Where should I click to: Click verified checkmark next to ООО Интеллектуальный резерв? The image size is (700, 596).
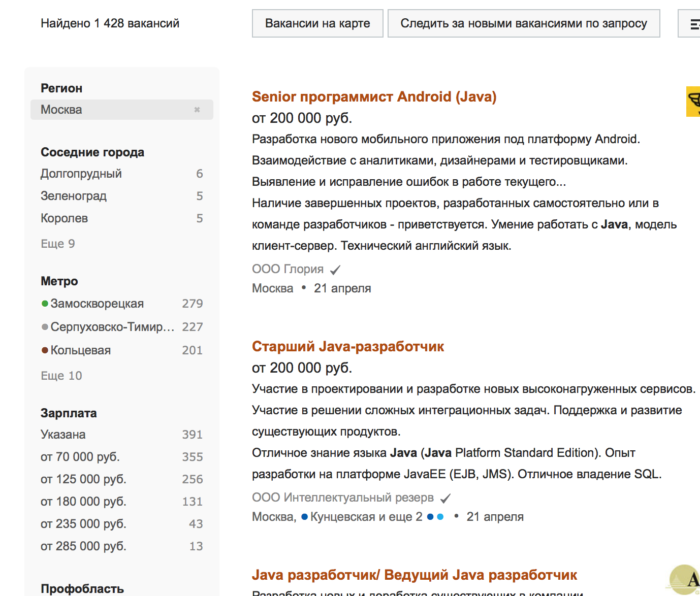[x=446, y=499]
